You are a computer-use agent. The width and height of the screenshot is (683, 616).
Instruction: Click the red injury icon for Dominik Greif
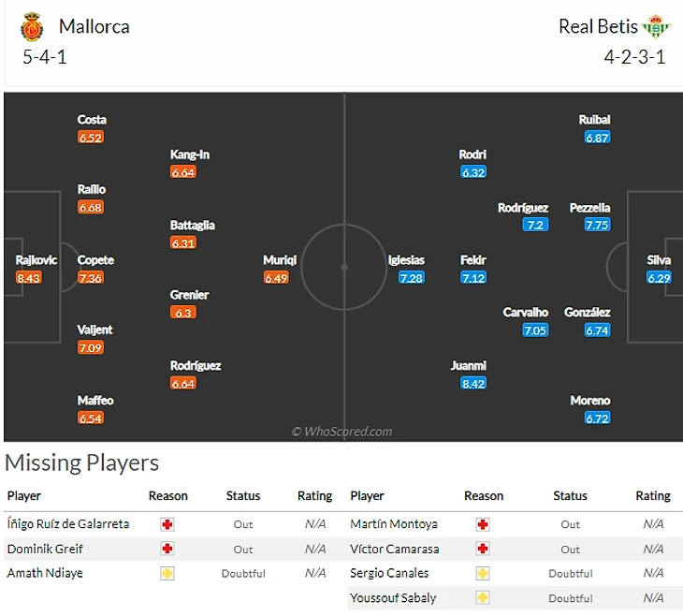[167, 549]
